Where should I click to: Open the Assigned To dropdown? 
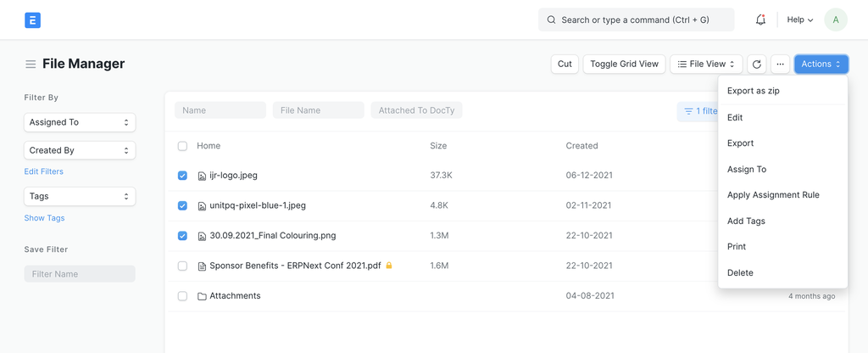click(x=80, y=122)
